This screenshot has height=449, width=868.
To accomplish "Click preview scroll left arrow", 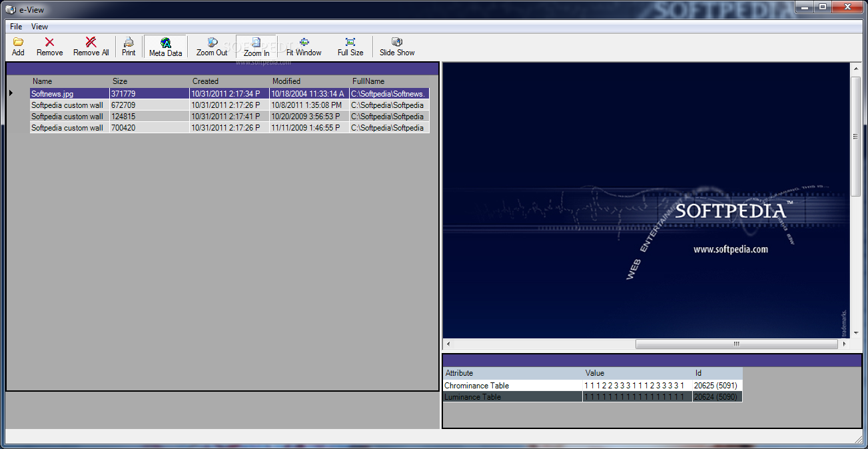I will tap(448, 344).
